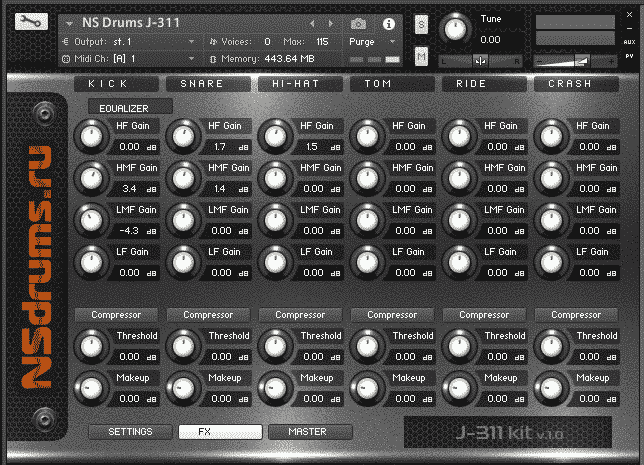
Task: Click the MIDI channel icon
Action: click(x=66, y=59)
